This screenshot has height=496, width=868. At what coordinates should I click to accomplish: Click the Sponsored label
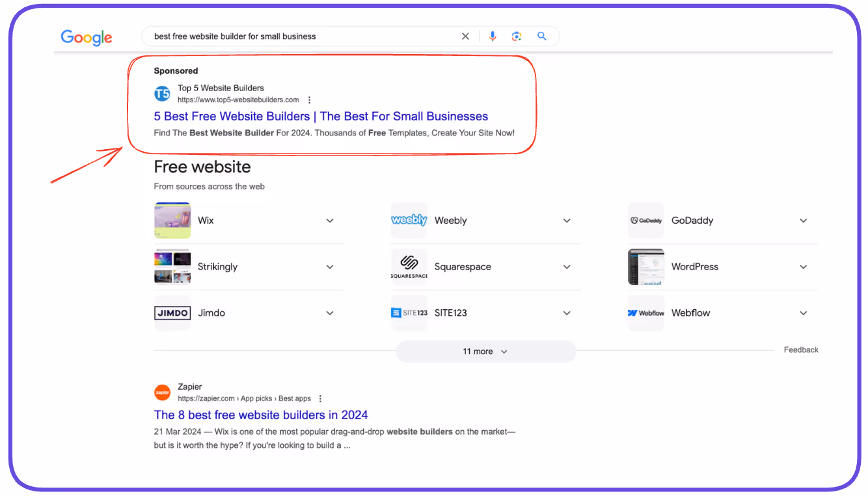[x=176, y=71]
